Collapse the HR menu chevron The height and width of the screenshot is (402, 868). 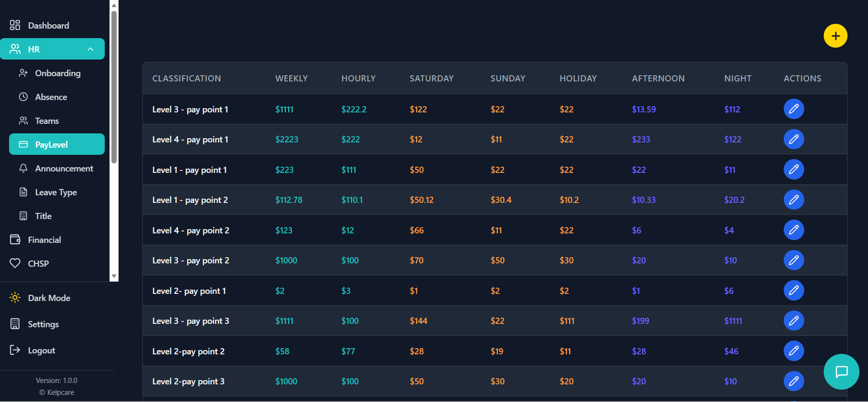pyautogui.click(x=90, y=49)
